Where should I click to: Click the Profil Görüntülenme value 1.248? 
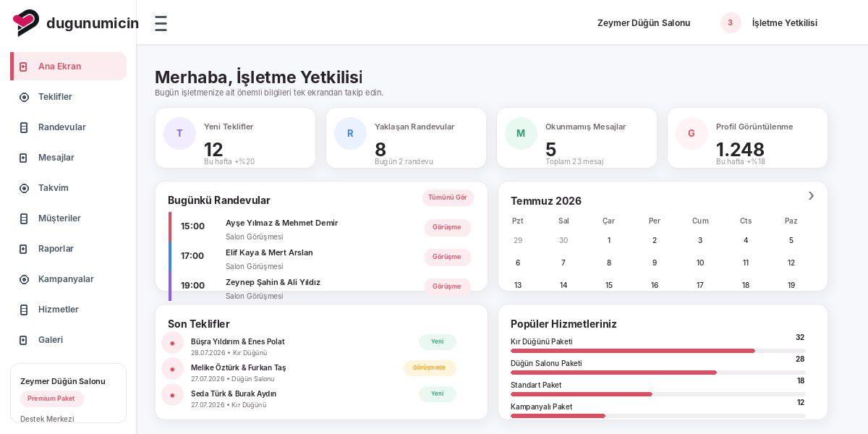(x=740, y=149)
